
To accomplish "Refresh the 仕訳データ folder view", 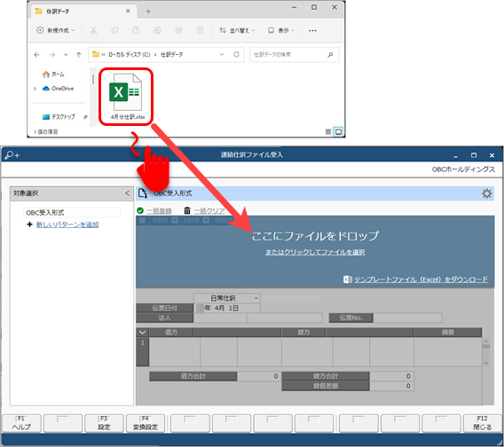I will (237, 54).
